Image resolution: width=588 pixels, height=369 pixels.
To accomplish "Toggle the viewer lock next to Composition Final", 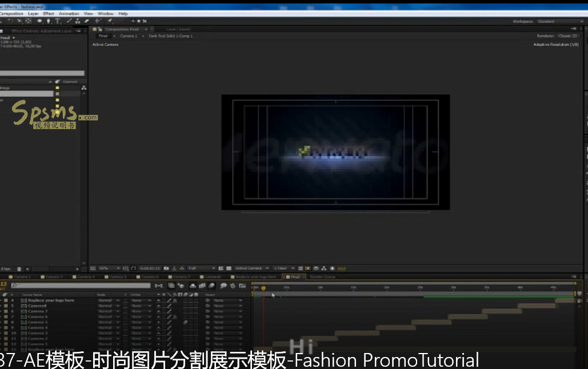I will tap(100, 29).
